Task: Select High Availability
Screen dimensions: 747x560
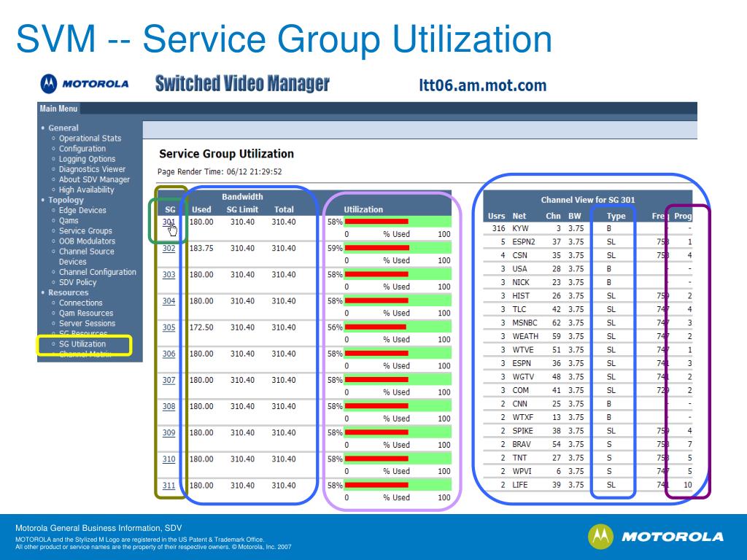Action: (86, 190)
